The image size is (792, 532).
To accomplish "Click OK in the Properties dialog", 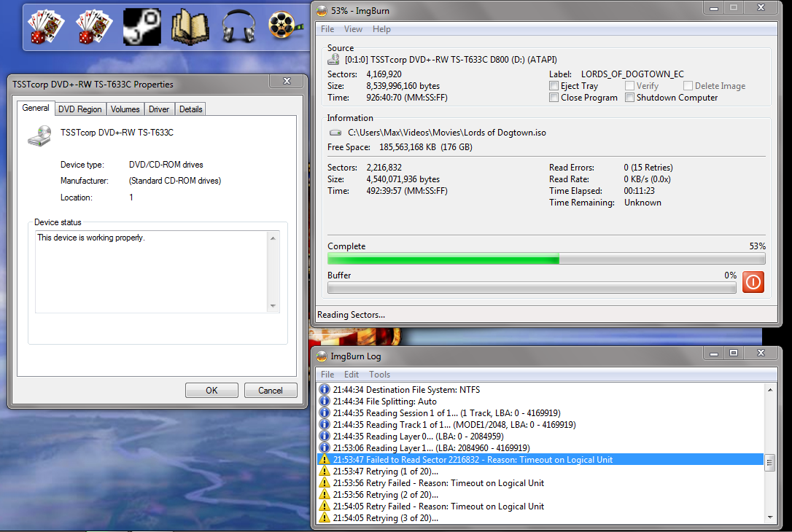I will click(211, 390).
